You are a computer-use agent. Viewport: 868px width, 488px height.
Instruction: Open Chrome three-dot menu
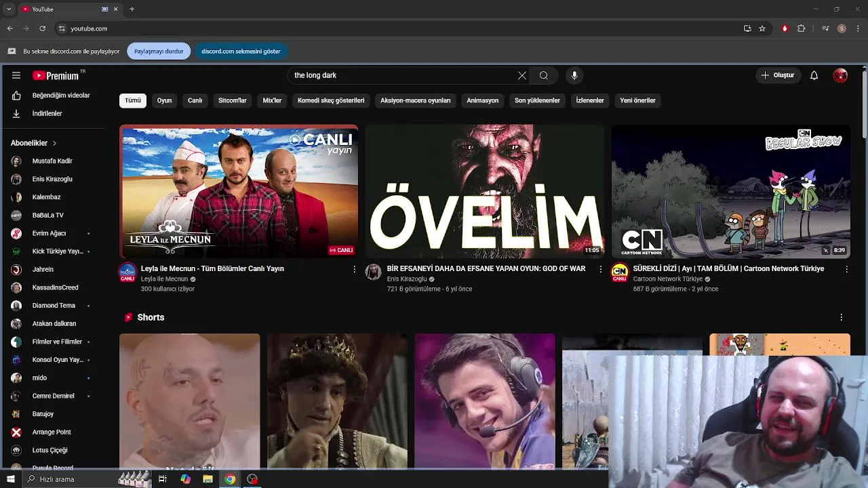859,28
